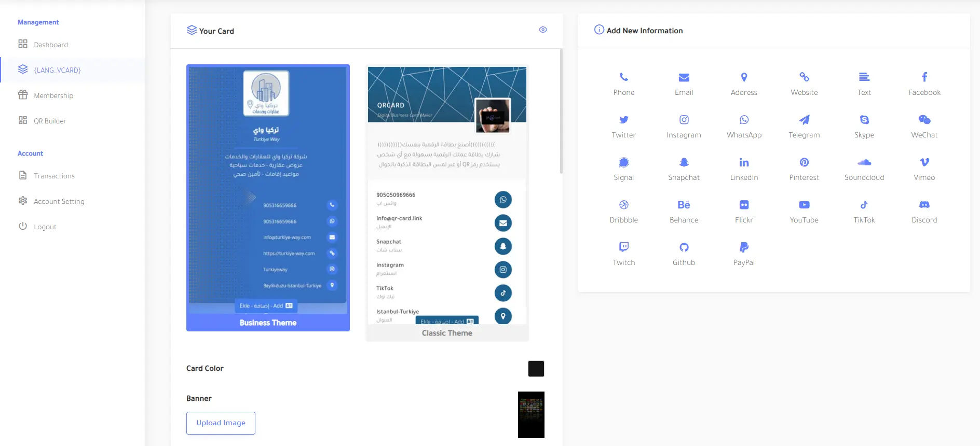Open the black Card Color swatch
This screenshot has height=446, width=980.
(536, 369)
